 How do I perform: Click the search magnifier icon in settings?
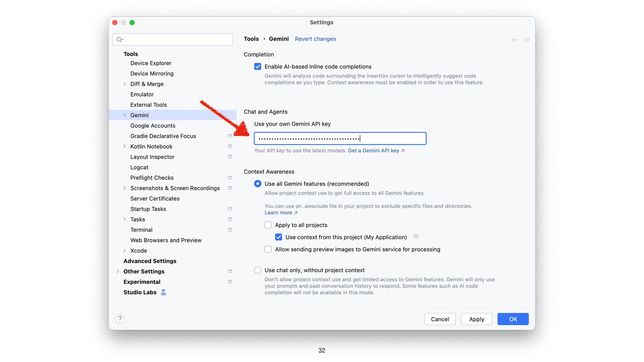pyautogui.click(x=119, y=40)
